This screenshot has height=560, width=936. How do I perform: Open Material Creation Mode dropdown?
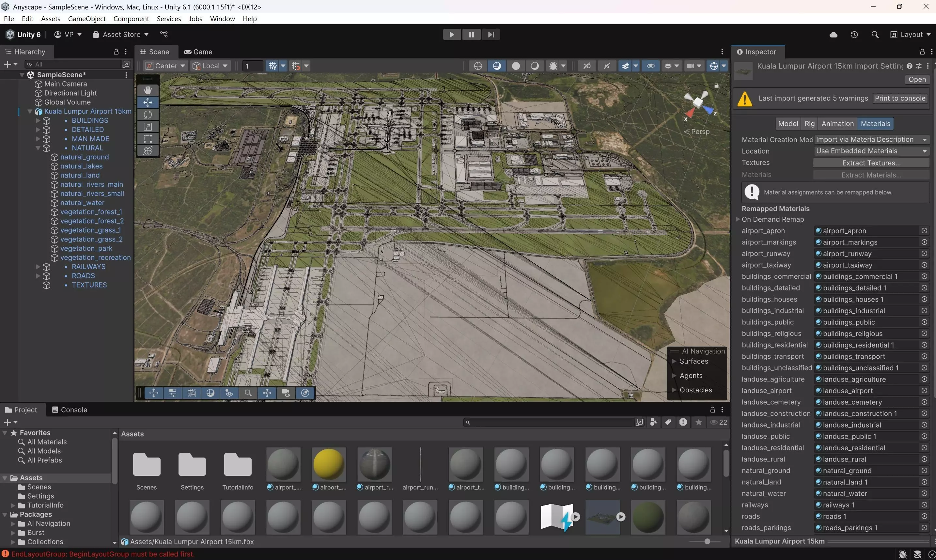pos(871,140)
